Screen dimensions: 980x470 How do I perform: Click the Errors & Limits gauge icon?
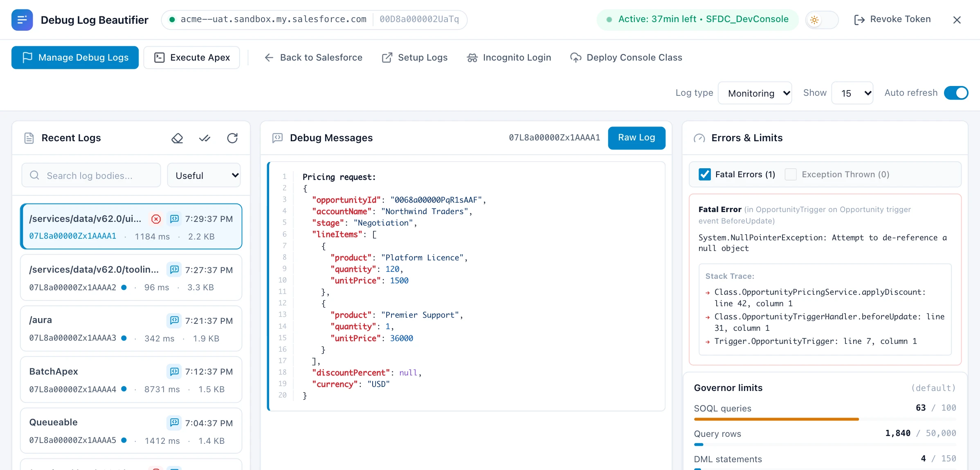(699, 138)
